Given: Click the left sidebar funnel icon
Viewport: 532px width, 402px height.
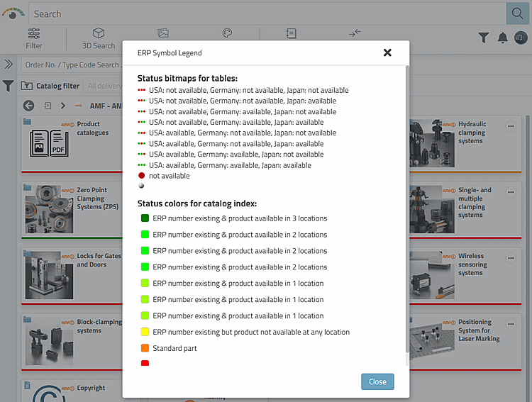Looking at the screenshot, I should pyautogui.click(x=8, y=86).
